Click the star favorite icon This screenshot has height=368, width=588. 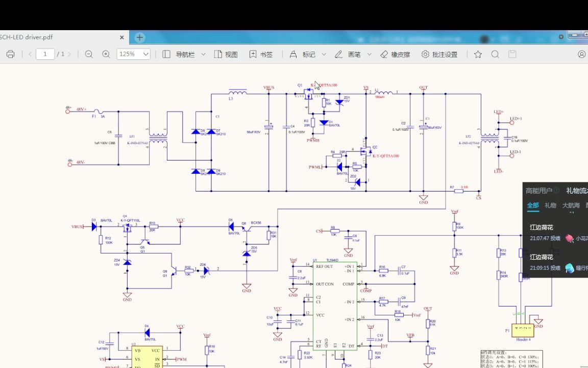point(478,55)
